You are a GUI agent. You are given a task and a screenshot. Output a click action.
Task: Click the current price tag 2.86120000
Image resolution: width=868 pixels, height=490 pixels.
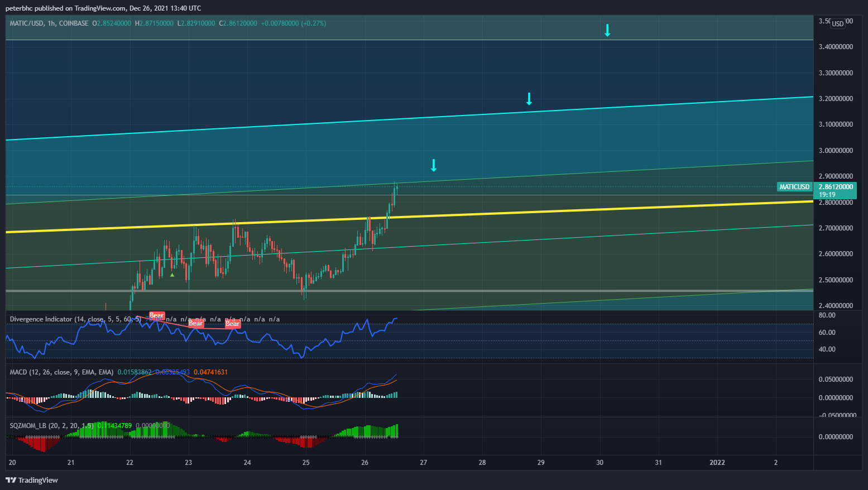(835, 187)
